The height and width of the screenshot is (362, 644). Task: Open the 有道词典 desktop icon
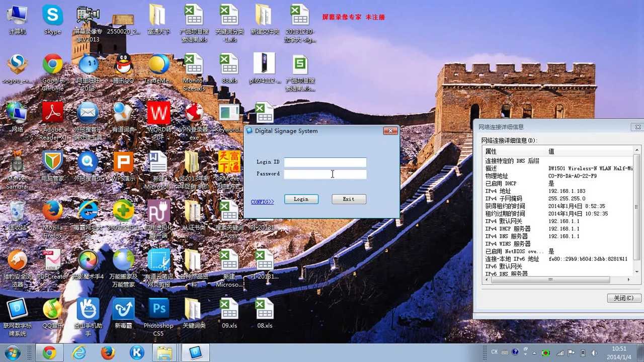[x=123, y=117]
